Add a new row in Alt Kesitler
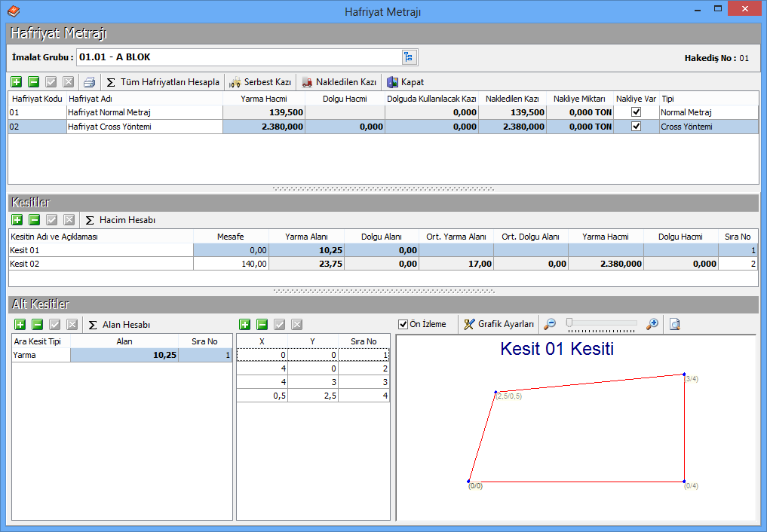The height and width of the screenshot is (532, 767). point(20,325)
